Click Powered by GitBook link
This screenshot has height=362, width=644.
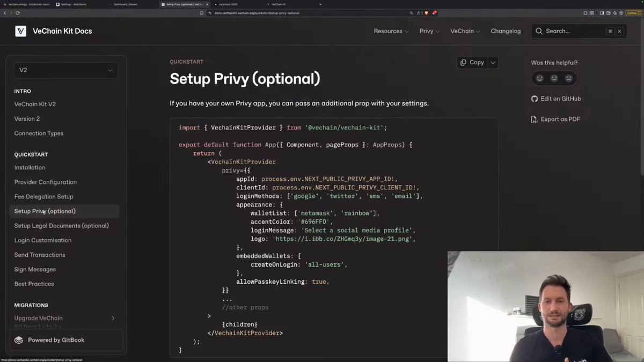tap(66, 340)
